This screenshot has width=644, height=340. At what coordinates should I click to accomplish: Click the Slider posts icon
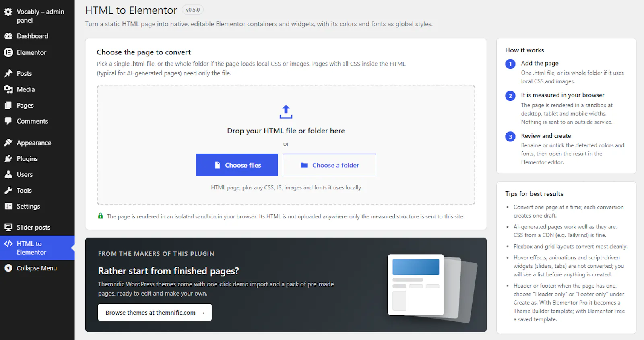(x=8, y=227)
